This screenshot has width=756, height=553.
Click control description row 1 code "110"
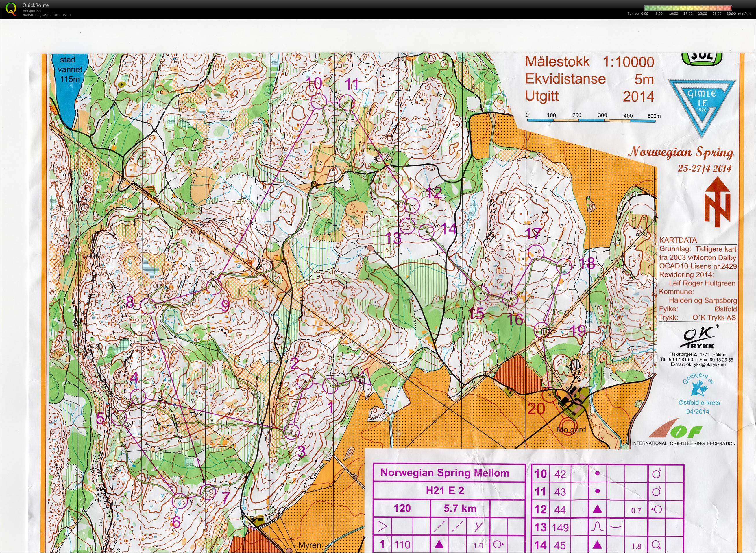pyautogui.click(x=402, y=545)
